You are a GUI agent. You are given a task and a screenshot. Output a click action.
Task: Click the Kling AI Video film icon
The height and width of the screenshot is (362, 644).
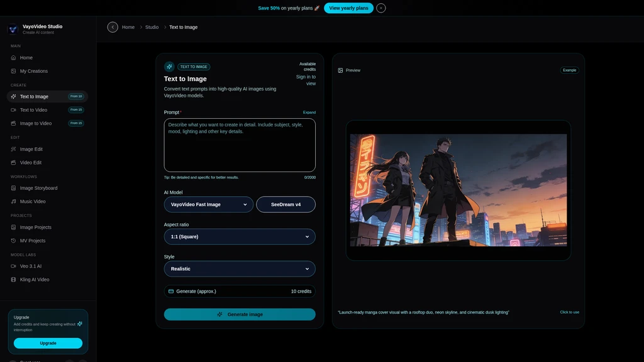click(14, 280)
